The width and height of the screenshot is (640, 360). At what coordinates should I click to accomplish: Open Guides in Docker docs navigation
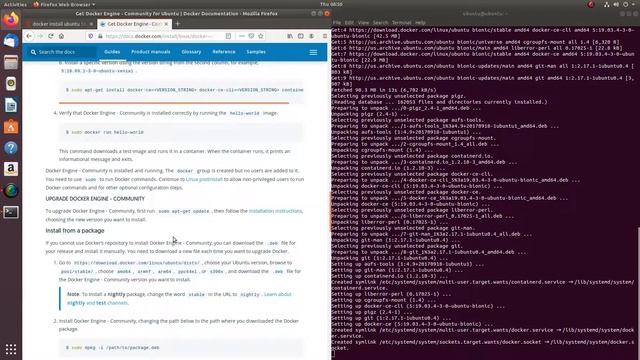(x=112, y=52)
